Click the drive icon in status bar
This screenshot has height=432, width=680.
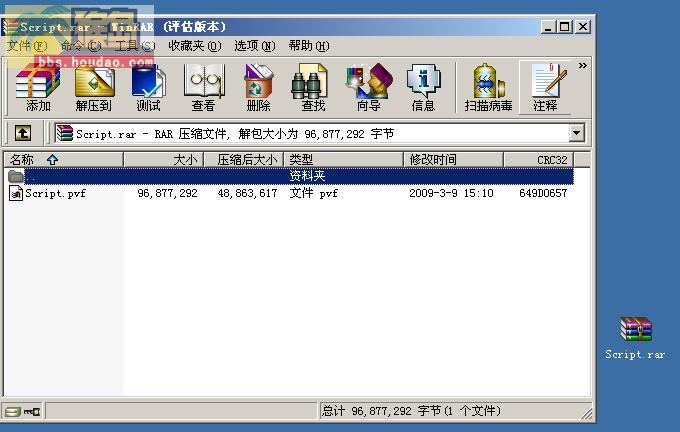click(13, 411)
